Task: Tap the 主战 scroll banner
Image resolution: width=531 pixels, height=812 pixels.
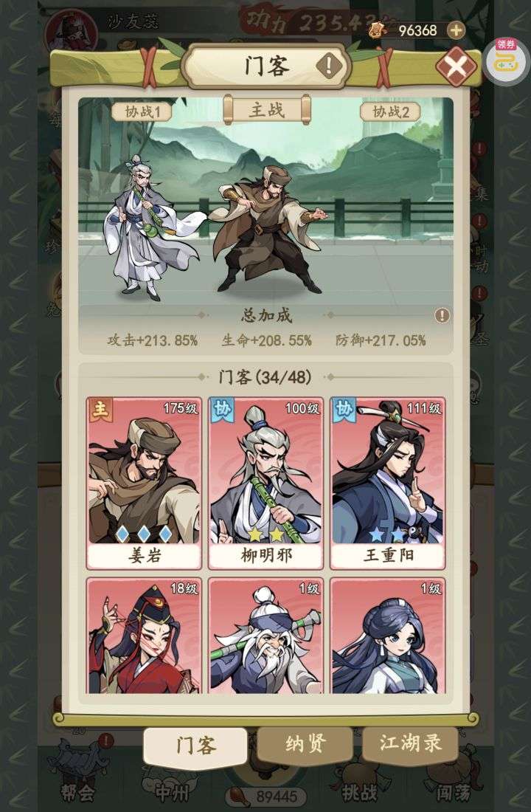Action: pos(266,110)
